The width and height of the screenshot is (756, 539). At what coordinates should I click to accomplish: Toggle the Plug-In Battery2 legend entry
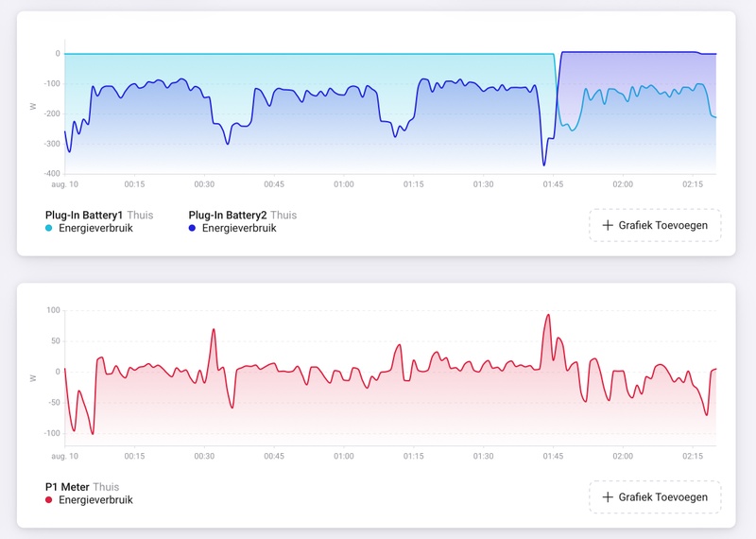[x=243, y=221]
